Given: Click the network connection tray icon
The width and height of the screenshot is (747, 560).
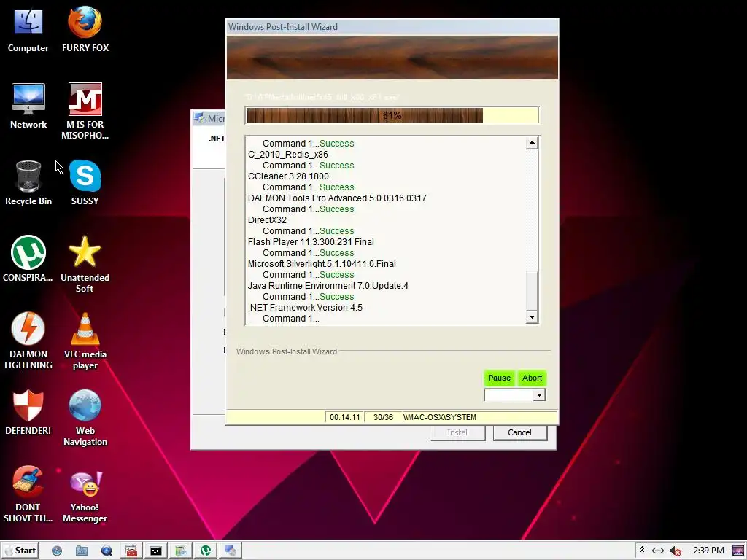Looking at the screenshot, I should [658, 551].
